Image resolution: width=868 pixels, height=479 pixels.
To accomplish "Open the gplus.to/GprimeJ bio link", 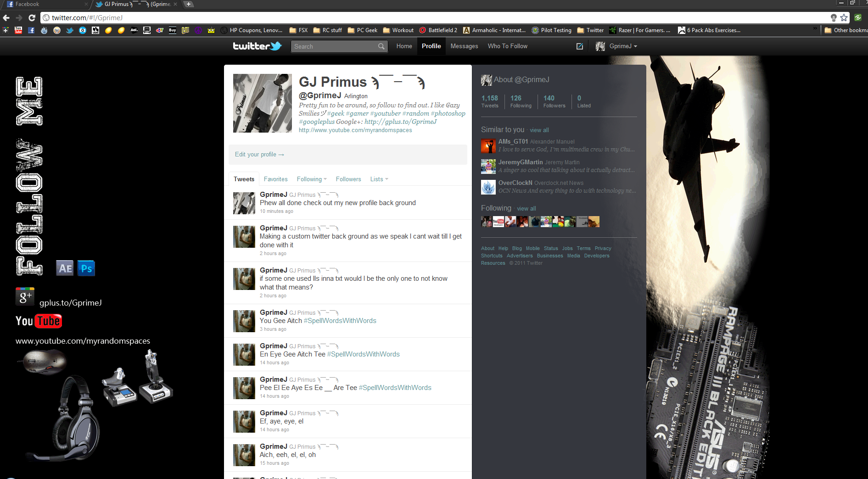I will (x=400, y=122).
